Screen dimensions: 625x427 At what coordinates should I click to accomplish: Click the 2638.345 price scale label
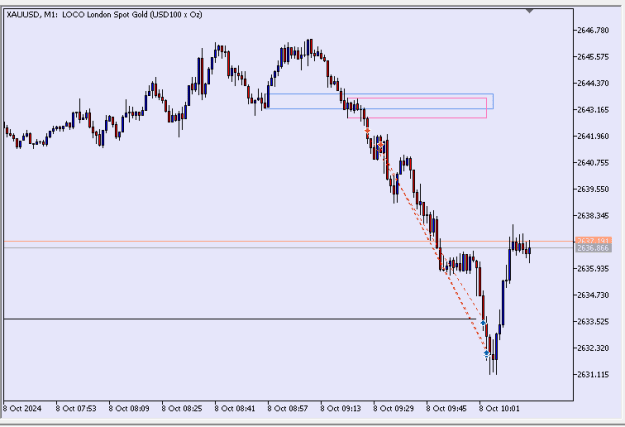593,216
